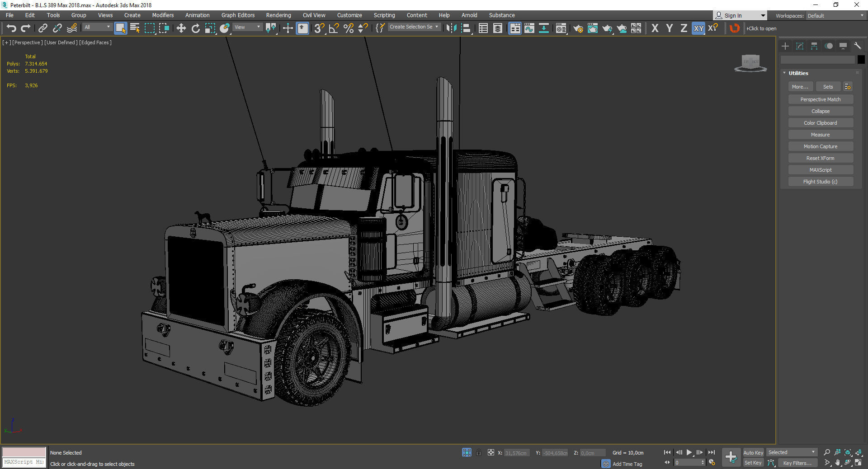Open the reference coordinate 'View' dropdown
Image resolution: width=868 pixels, height=469 pixels.
[x=247, y=27]
